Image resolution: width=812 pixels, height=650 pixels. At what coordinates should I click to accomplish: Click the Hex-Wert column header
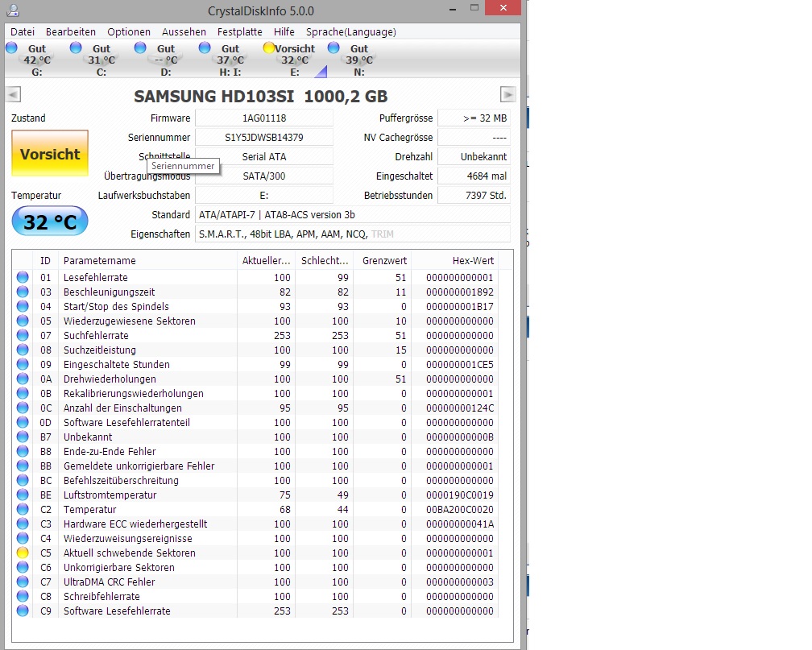[x=454, y=260]
